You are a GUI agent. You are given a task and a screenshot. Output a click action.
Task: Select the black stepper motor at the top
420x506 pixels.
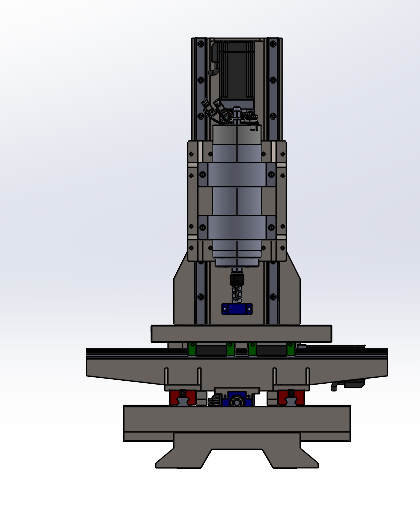[237, 70]
